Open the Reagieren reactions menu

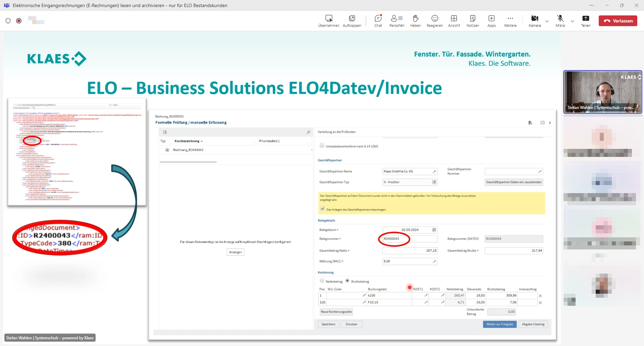tap(435, 21)
